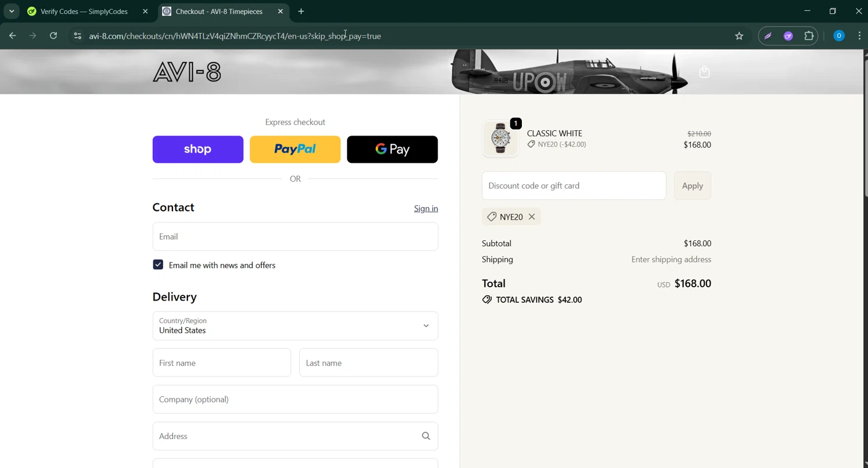The height and width of the screenshot is (468, 868).
Task: Maximize or restore the browser window
Action: pos(833,11)
